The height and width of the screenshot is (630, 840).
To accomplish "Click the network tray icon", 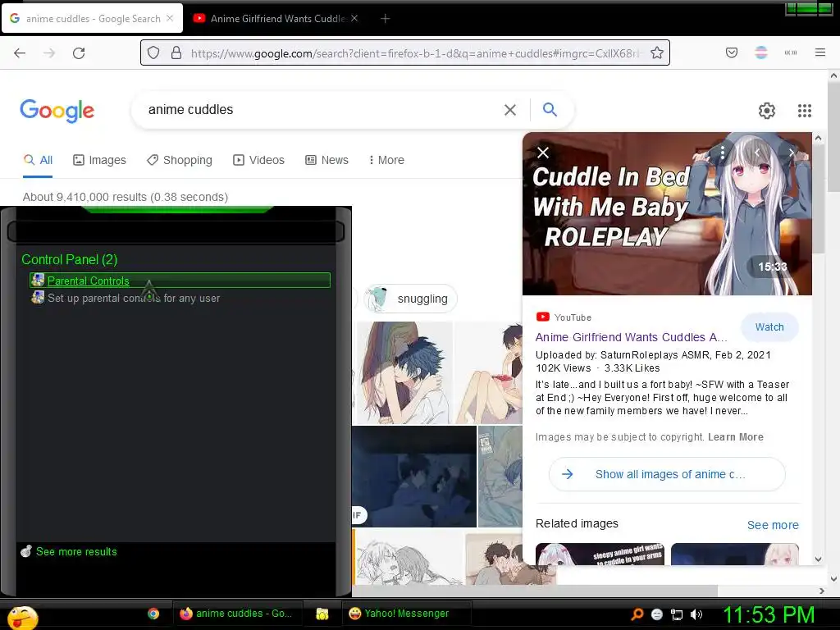I will (677, 614).
